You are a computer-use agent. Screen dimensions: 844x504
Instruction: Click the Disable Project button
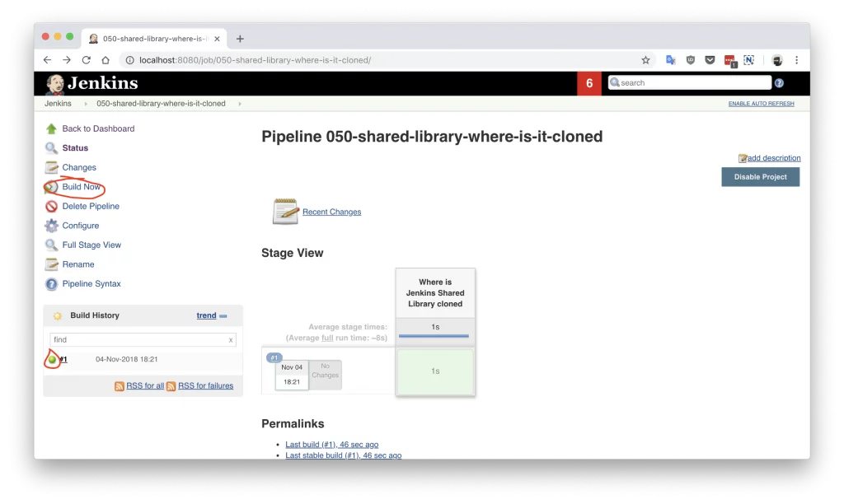click(760, 177)
